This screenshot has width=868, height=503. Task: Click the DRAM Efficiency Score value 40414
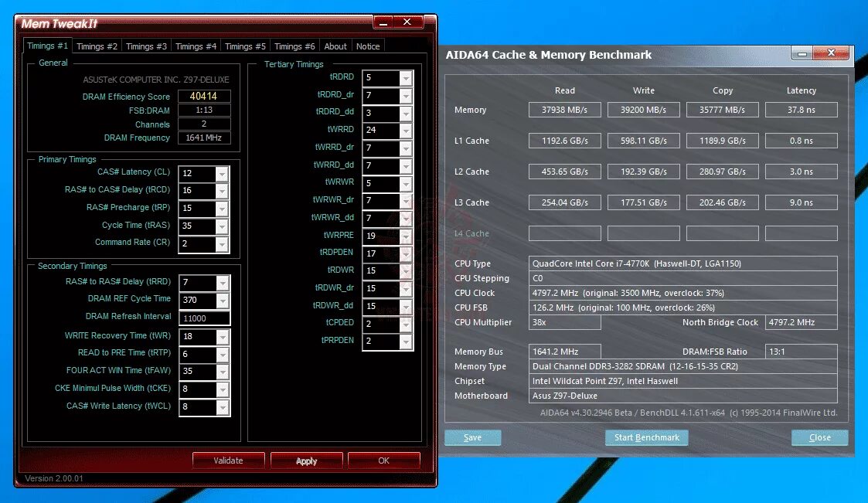coord(204,97)
